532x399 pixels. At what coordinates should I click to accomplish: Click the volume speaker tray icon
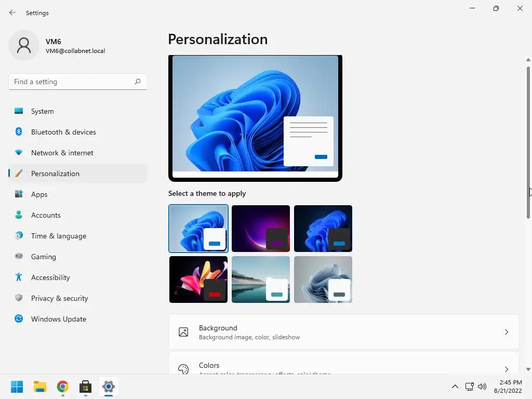(x=482, y=387)
